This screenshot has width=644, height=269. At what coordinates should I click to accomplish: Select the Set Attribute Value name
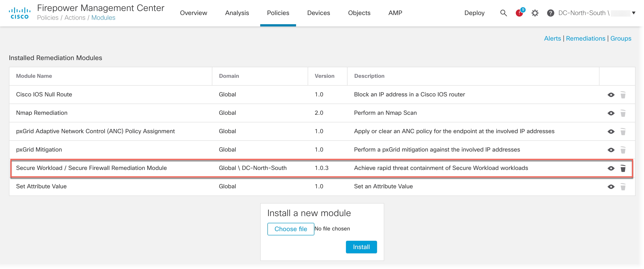[x=41, y=186]
